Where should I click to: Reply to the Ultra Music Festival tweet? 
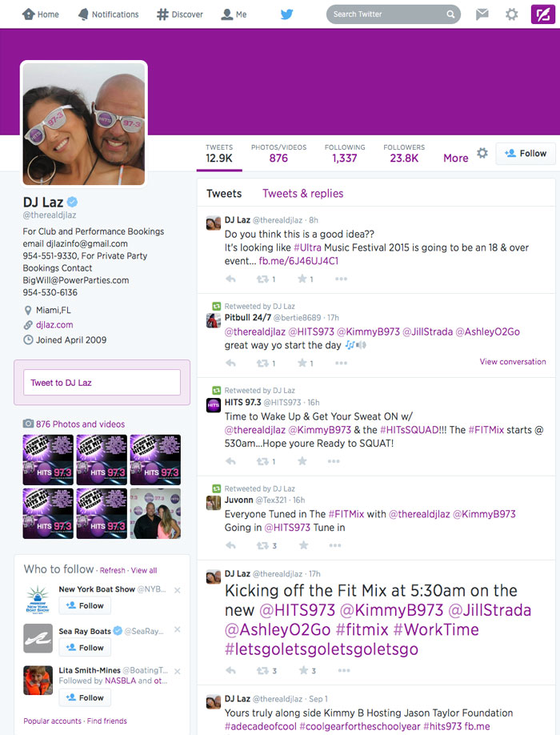(x=230, y=279)
